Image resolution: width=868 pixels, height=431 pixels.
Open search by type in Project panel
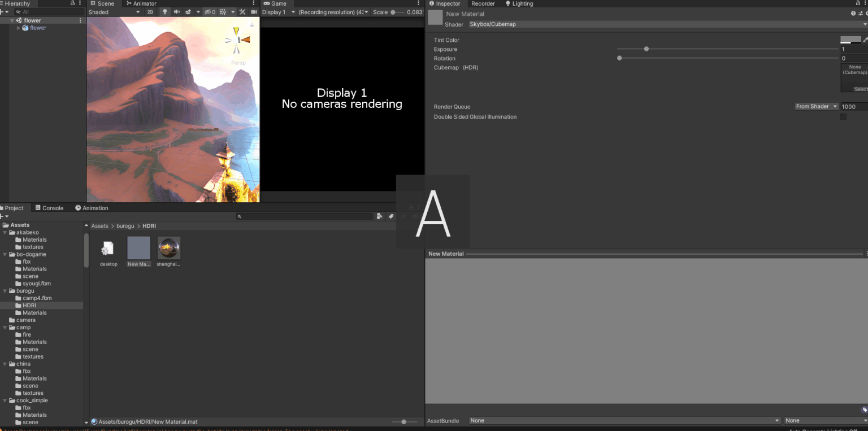coord(379,216)
